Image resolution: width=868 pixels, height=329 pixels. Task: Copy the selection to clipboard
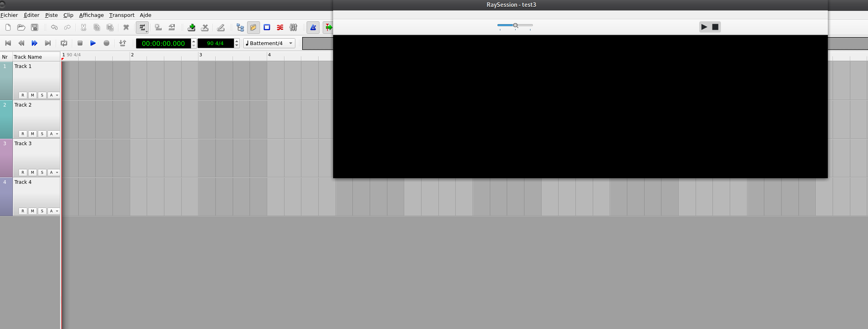coord(97,27)
